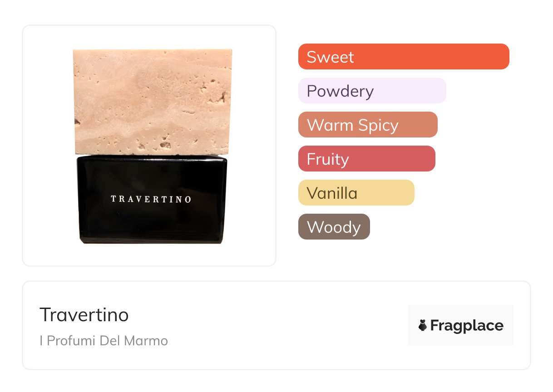Screen dimensions: 553x392
Task: Click the Fragplace perfume bottle icon
Action: 423,325
